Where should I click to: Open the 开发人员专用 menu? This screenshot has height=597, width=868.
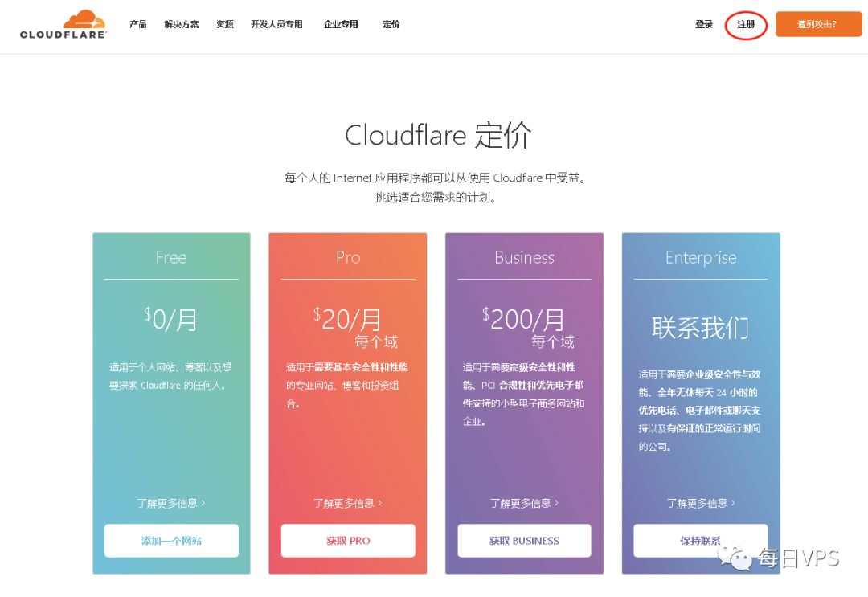[x=276, y=25]
